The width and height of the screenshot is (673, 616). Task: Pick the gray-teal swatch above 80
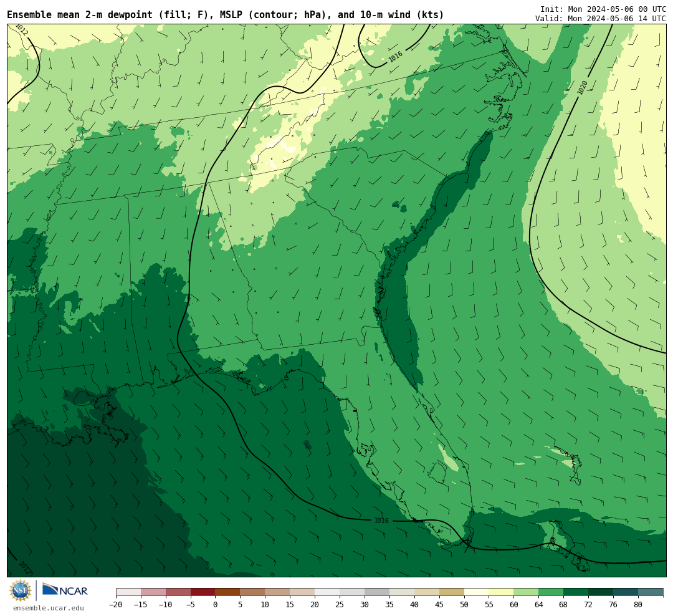tap(651, 592)
